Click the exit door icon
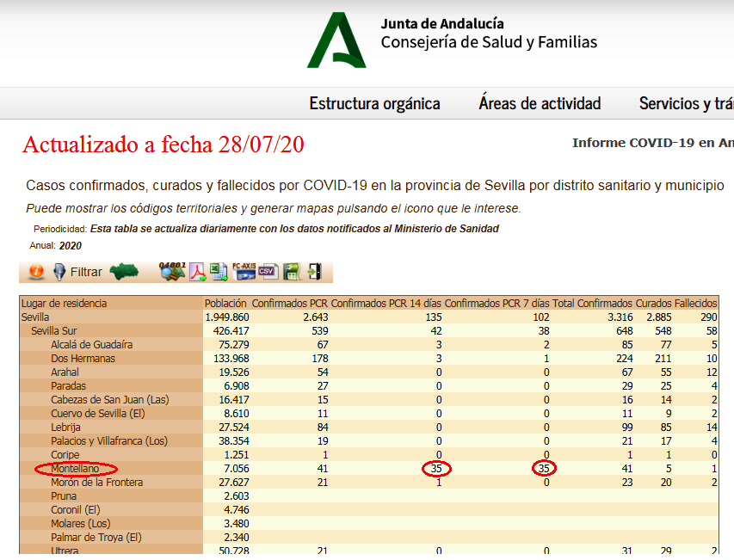The width and height of the screenshot is (734, 560). pos(314,272)
